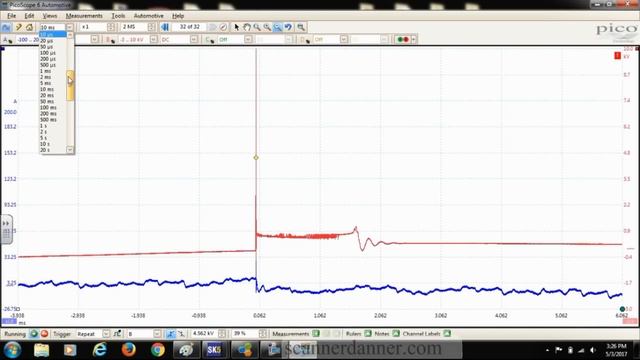Open Channel D Off range dropdown
Screen dimensions: 640x360
click(344, 40)
